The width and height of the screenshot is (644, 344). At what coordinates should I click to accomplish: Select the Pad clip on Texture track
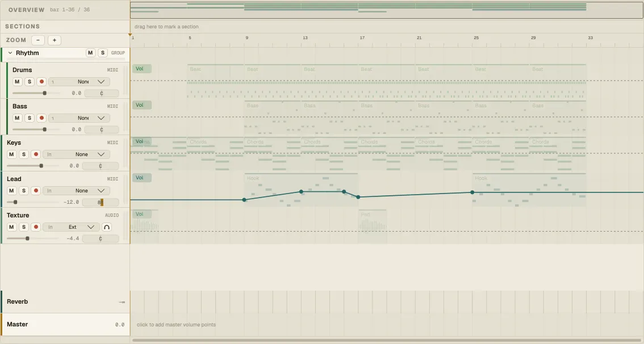373,226
